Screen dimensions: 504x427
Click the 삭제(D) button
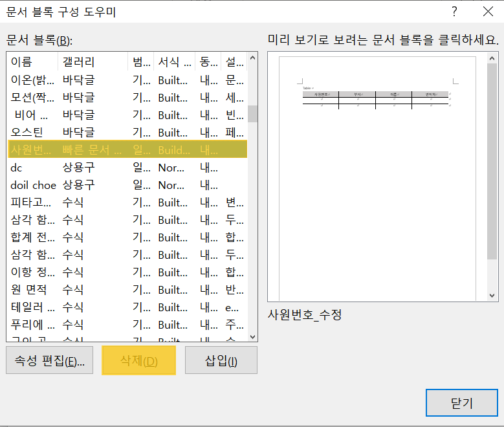point(139,360)
